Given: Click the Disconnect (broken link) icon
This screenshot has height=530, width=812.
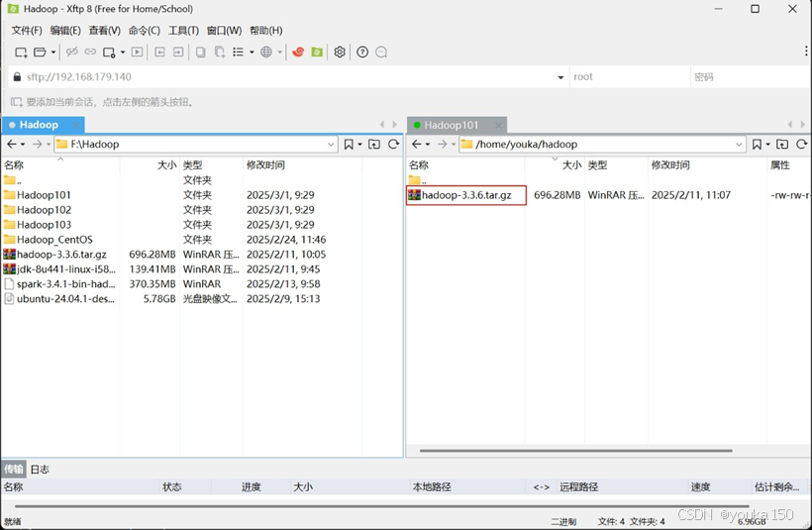Looking at the screenshot, I should [x=72, y=52].
